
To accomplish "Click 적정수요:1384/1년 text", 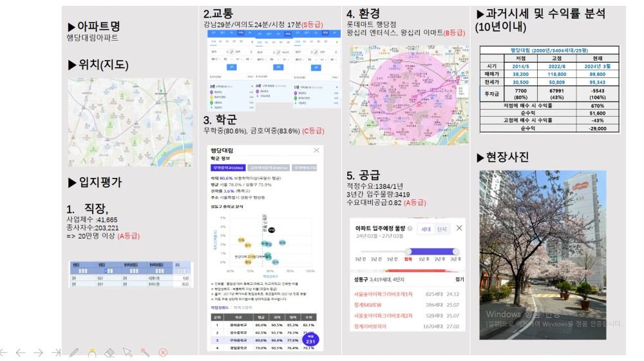I will (375, 186).
